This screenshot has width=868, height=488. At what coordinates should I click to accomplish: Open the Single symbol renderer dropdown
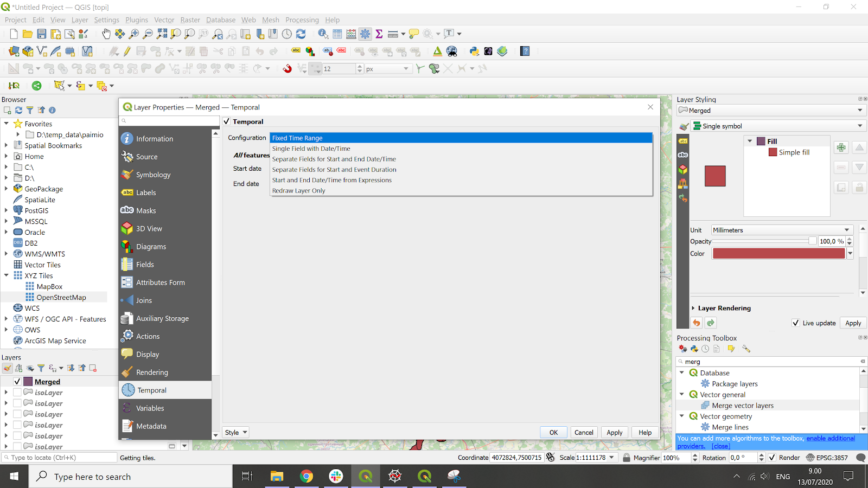click(778, 126)
